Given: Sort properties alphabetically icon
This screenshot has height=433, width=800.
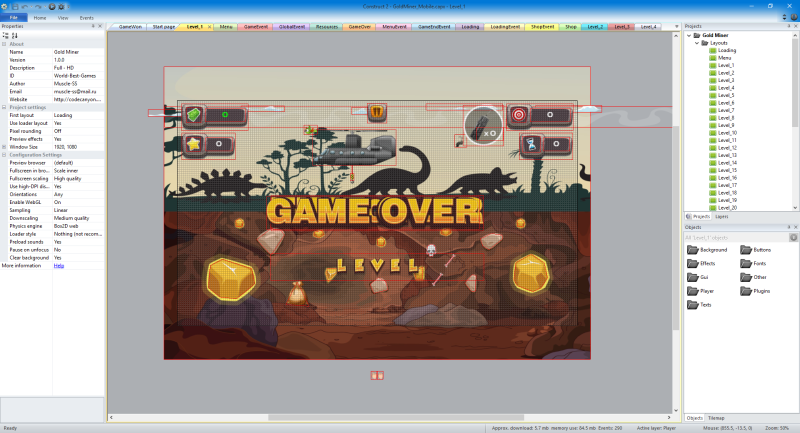Looking at the screenshot, I should tap(14, 36).
